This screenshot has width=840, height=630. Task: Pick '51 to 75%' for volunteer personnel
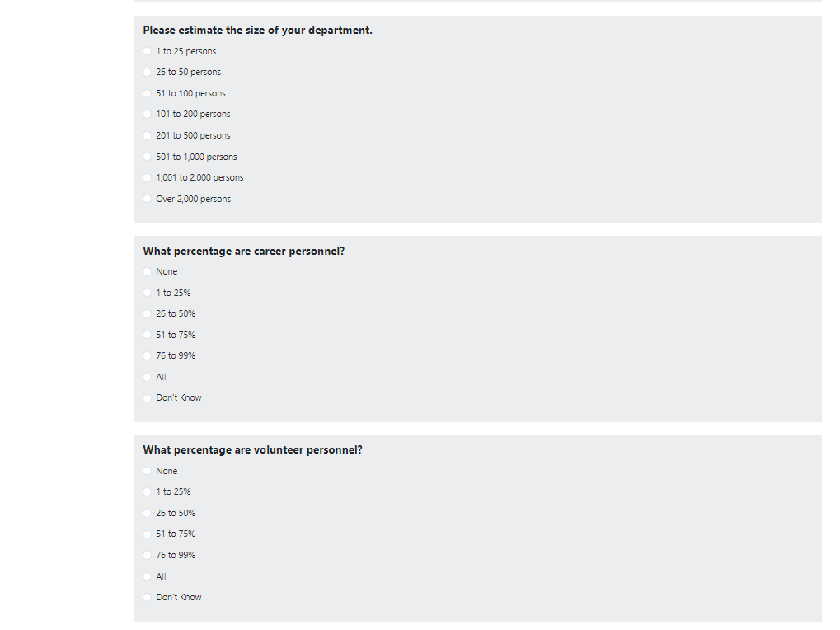coord(148,534)
